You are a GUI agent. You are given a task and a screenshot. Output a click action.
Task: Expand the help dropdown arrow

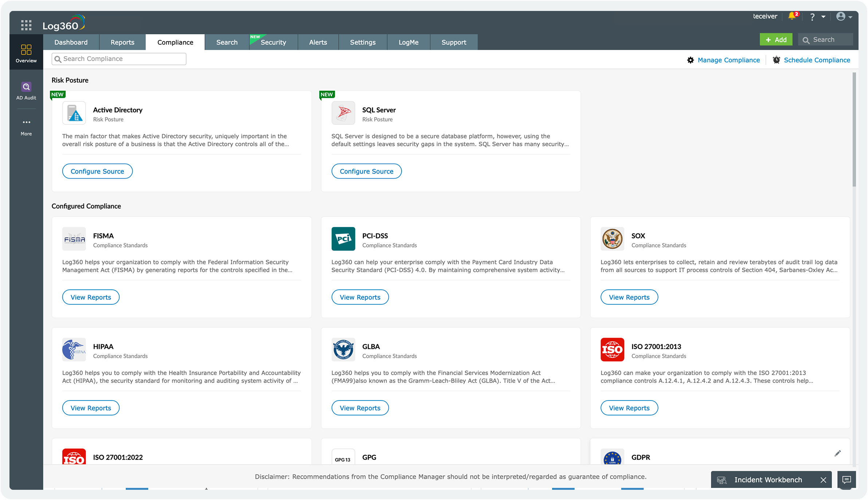point(823,17)
